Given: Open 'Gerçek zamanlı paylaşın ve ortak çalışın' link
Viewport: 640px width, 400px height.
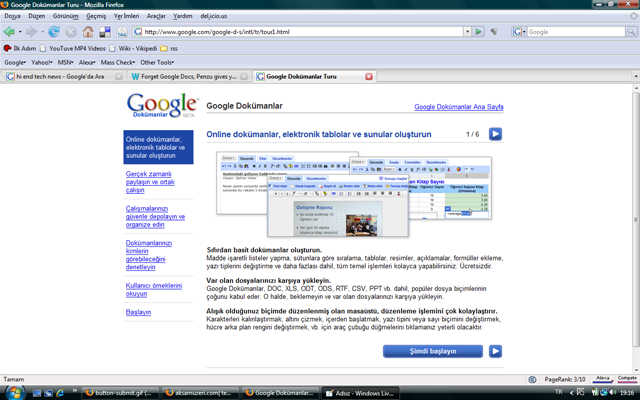Looking at the screenshot, I should tap(150, 182).
